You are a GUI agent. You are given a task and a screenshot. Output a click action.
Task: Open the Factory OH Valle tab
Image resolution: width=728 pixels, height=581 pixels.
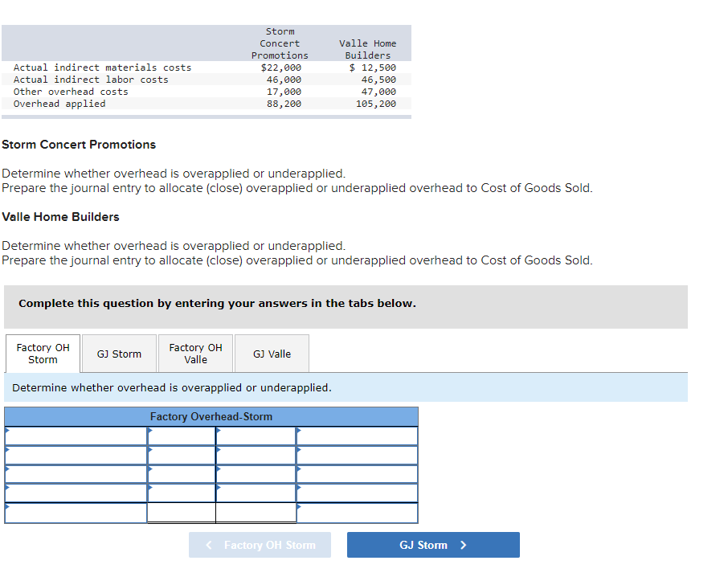pos(195,354)
